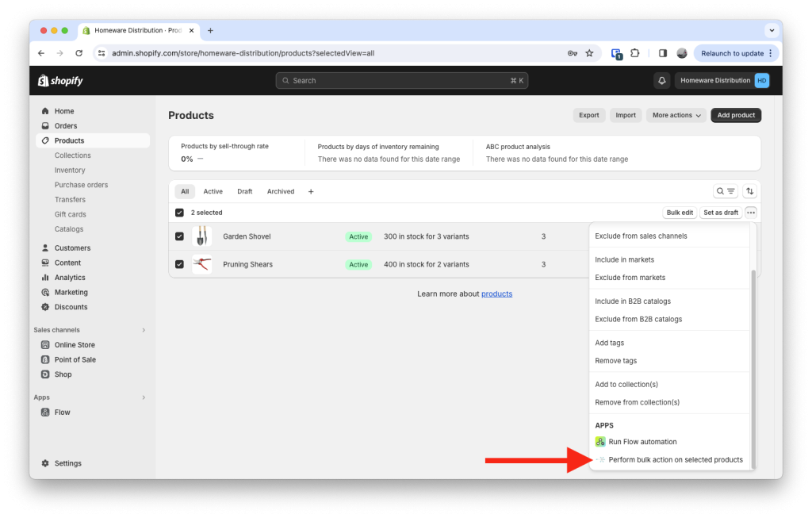The width and height of the screenshot is (812, 518).
Task: Click the Marketing sidebar icon
Action: click(45, 292)
